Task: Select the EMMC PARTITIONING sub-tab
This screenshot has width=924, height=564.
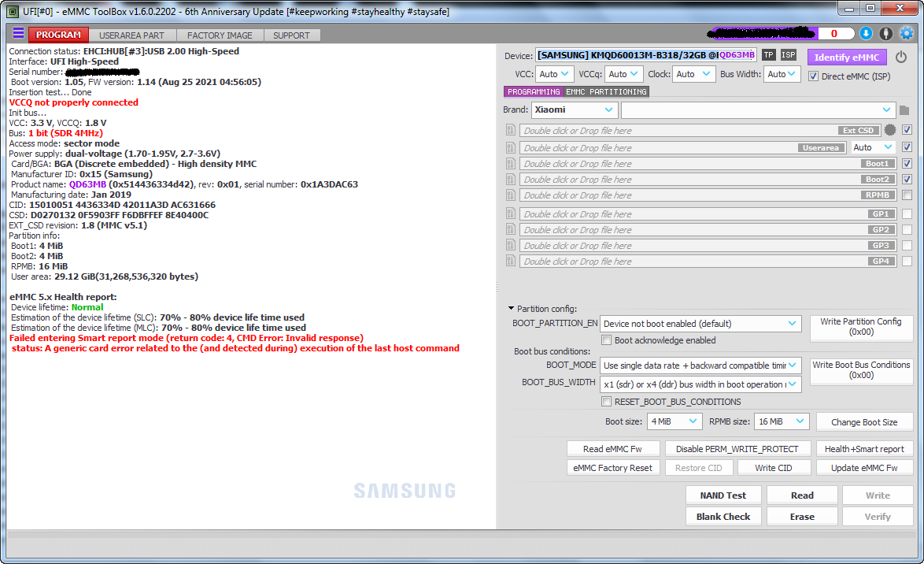Action: 606,92
